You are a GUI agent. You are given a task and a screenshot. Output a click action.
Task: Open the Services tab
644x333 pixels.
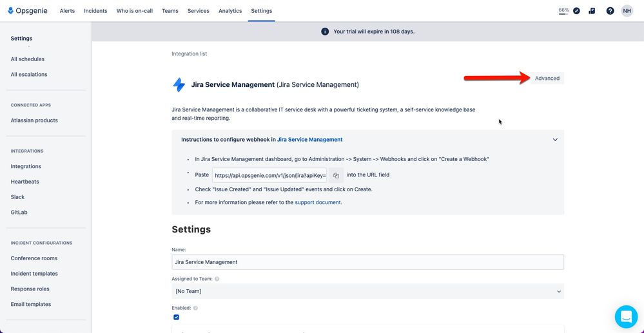click(199, 11)
